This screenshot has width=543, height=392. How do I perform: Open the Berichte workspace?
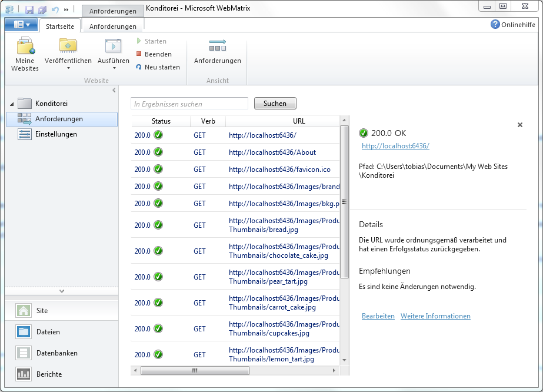[x=62, y=374]
